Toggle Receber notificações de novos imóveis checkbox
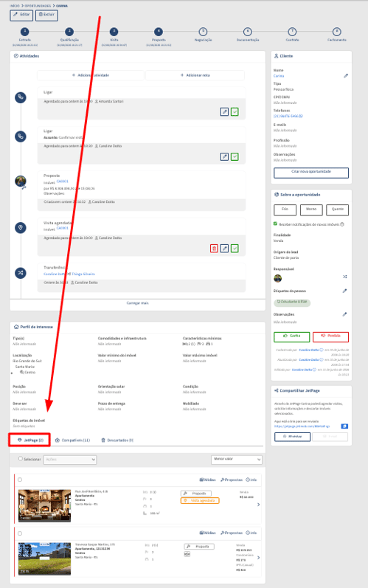The image size is (368, 588). click(x=275, y=224)
